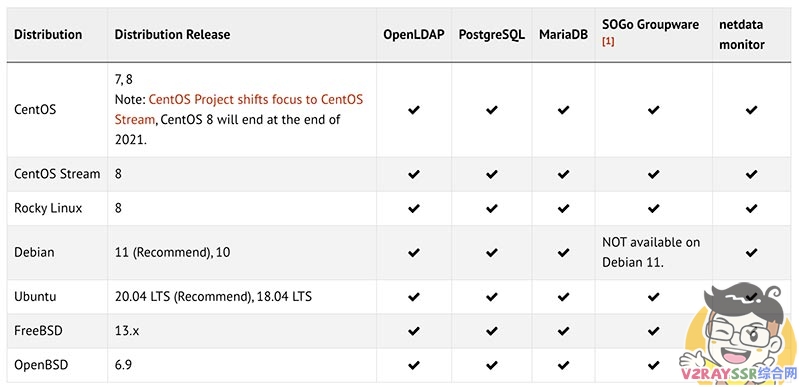Click the Debian netdata monitor checkmark
Screen dimensions: 800x388
[x=751, y=252]
